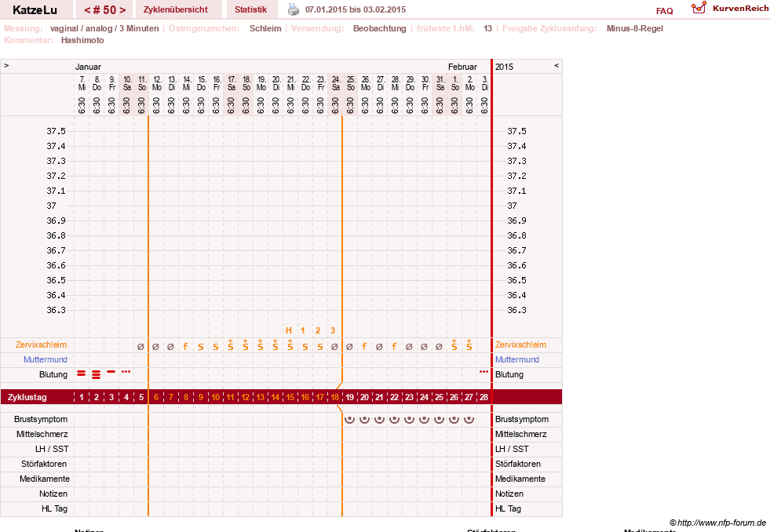Click the S mucus symbol on cycle day 9
This screenshot has width=770, height=532.
[x=201, y=347]
